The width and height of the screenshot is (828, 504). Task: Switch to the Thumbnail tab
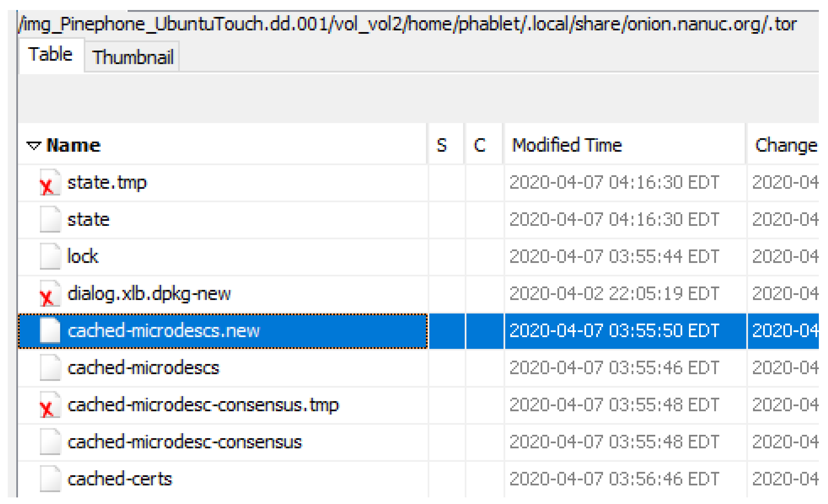point(132,57)
